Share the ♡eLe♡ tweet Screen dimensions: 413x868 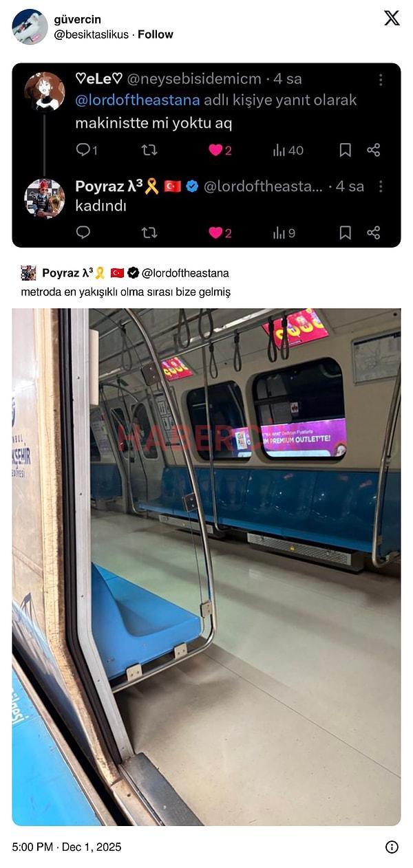click(374, 149)
